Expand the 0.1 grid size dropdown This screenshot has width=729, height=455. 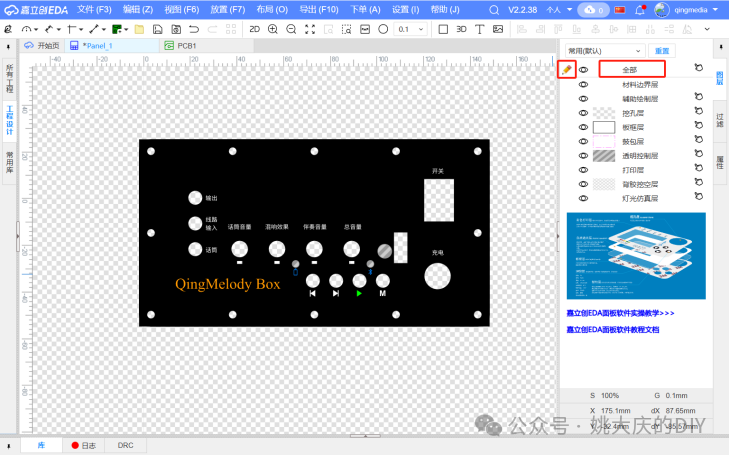[417, 29]
